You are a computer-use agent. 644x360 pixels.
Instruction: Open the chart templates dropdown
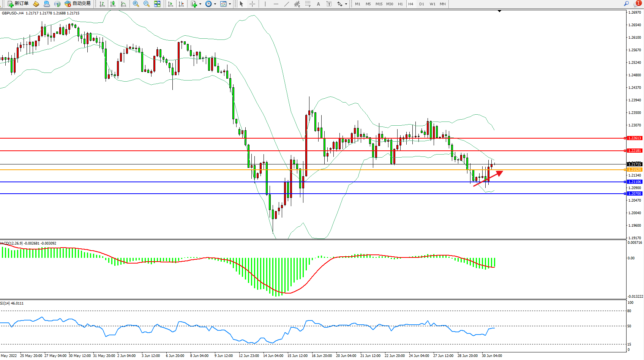(x=230, y=4)
